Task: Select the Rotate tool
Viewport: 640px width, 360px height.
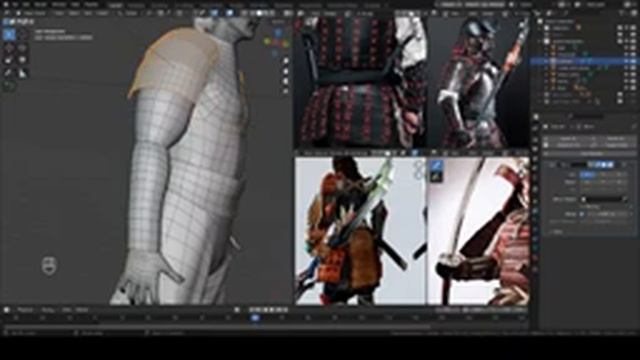Action: (x=23, y=47)
